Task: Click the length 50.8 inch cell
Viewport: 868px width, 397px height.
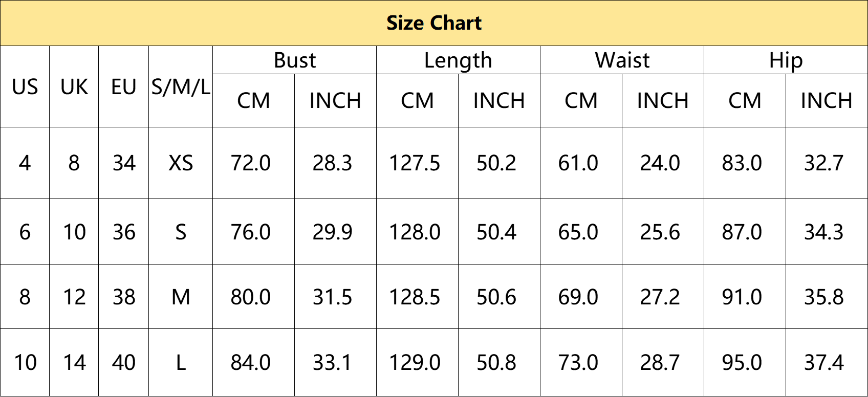Action: 499,362
